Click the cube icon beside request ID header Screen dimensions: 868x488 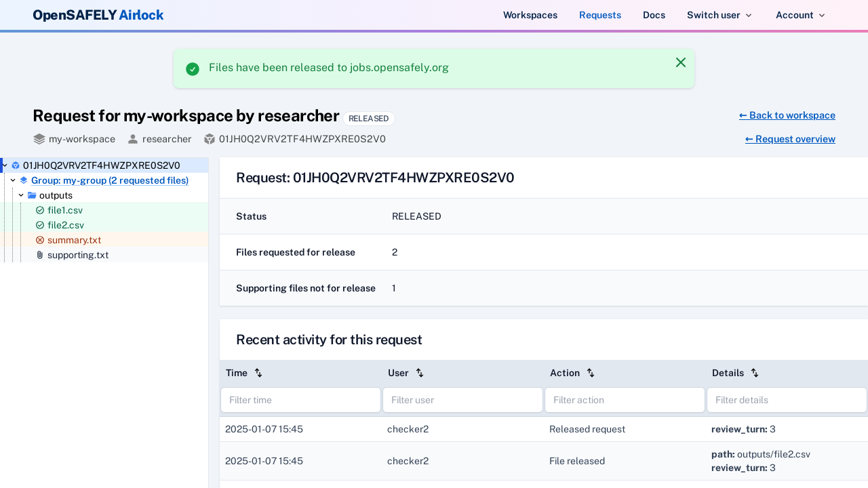(x=210, y=139)
